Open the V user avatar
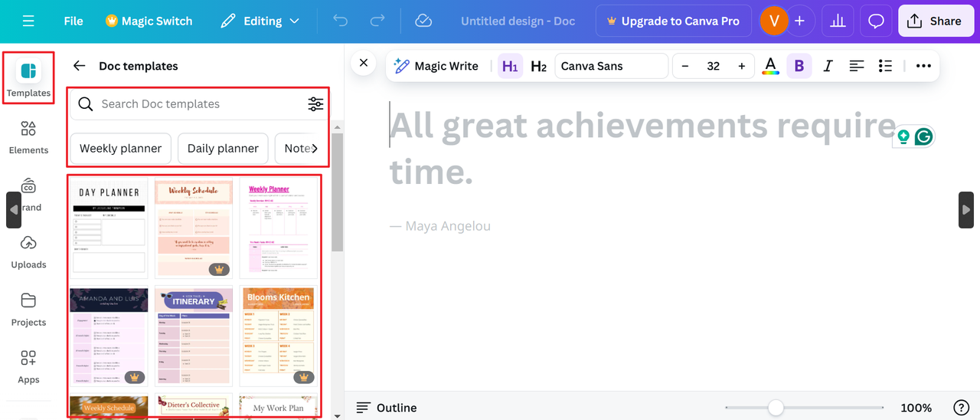This screenshot has width=980, height=420. pos(773,21)
